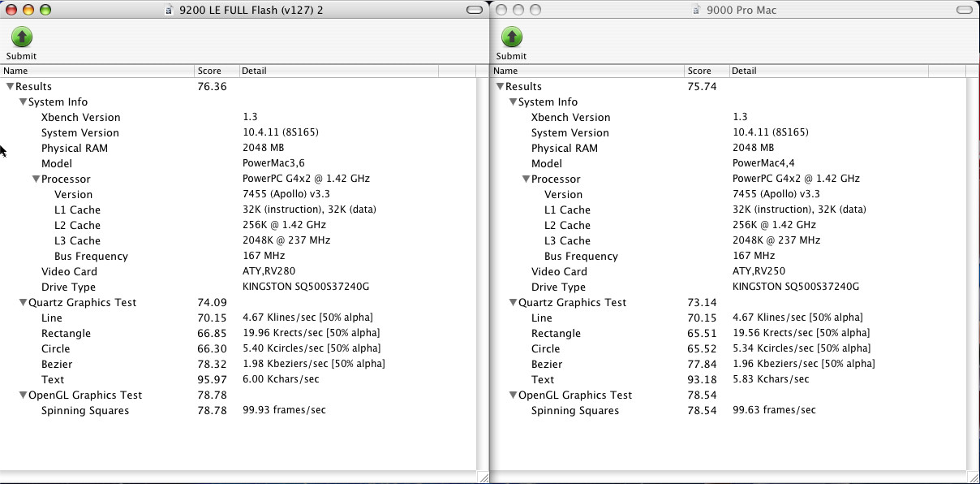Select Rectangle row scoring 65.51
The width and height of the screenshot is (980, 484).
729,333
